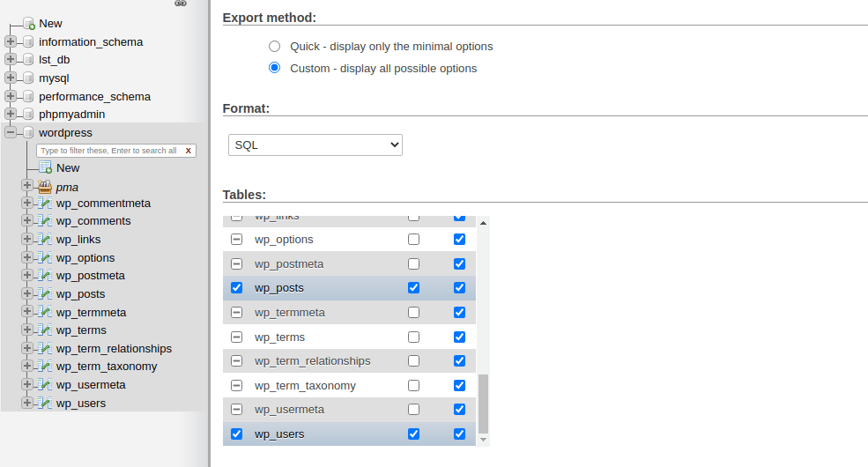
Task: Click the link icon above the database tree
Action: 181,3
